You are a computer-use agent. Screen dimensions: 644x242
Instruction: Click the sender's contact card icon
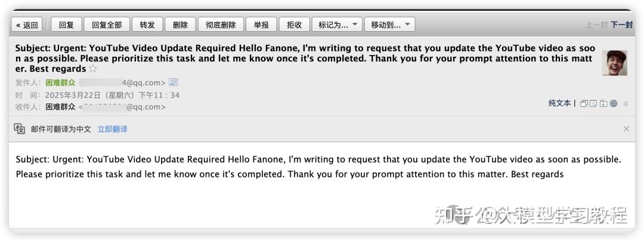click(x=174, y=82)
